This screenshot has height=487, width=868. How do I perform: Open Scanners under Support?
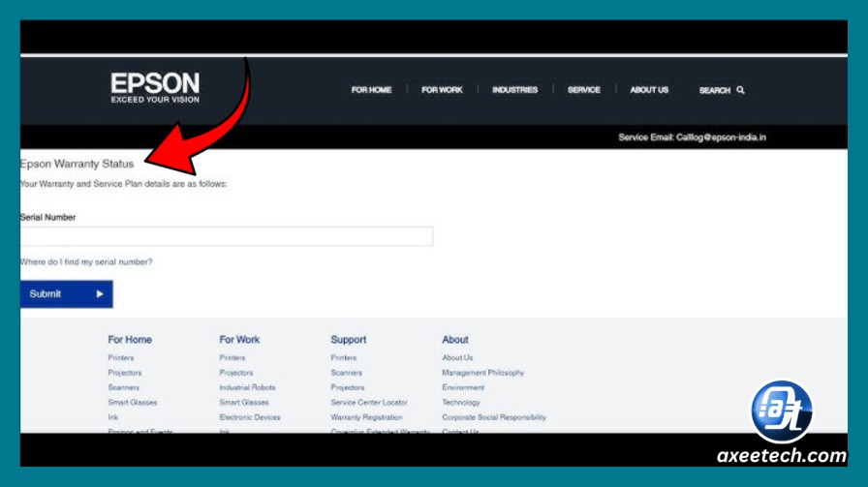pyautogui.click(x=347, y=373)
